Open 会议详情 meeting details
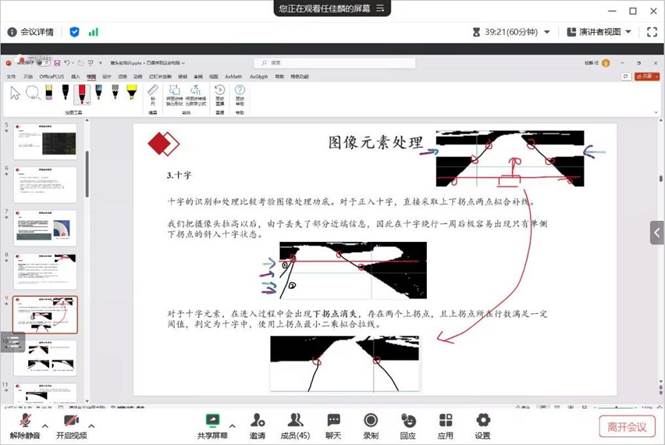The height and width of the screenshot is (445, 665). (x=34, y=32)
